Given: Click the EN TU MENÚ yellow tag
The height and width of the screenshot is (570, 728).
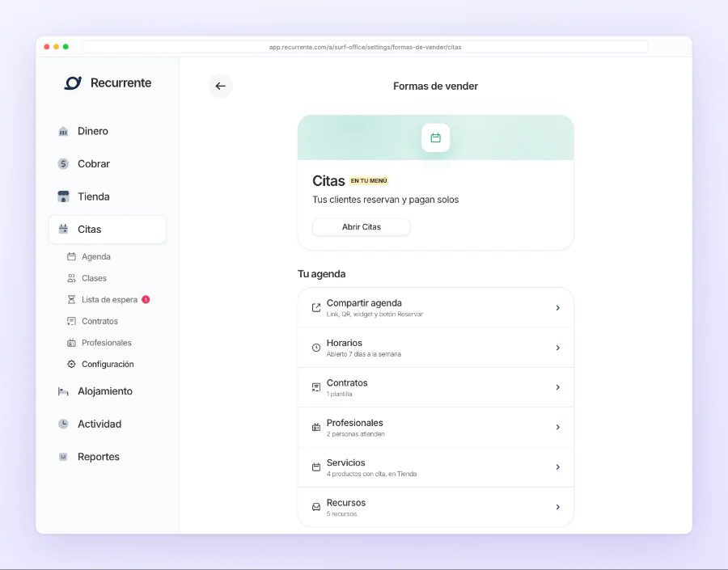Looking at the screenshot, I should [x=369, y=181].
